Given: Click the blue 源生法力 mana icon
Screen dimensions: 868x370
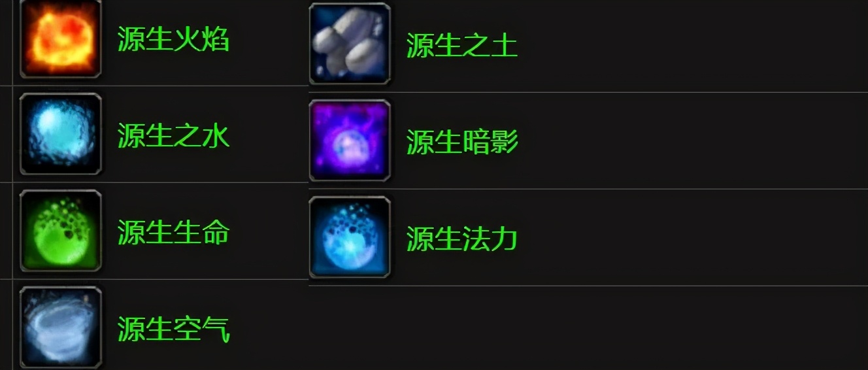Looking at the screenshot, I should [x=350, y=237].
